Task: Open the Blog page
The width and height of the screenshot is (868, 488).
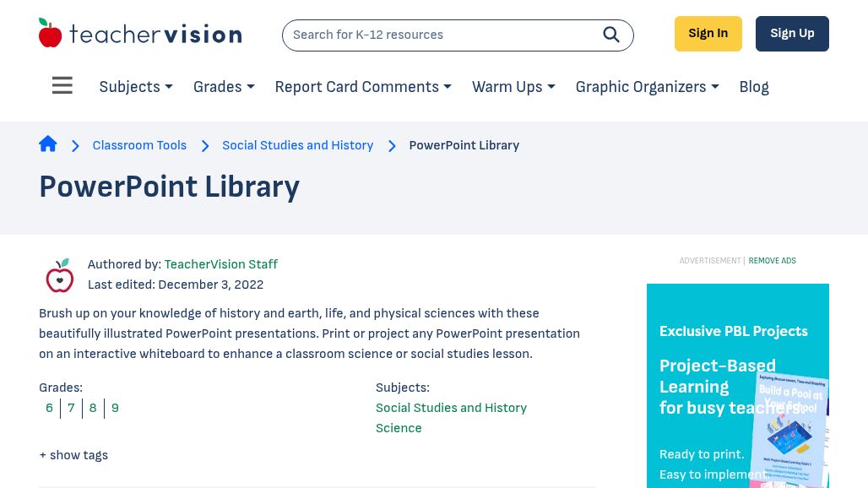Action: point(753,87)
